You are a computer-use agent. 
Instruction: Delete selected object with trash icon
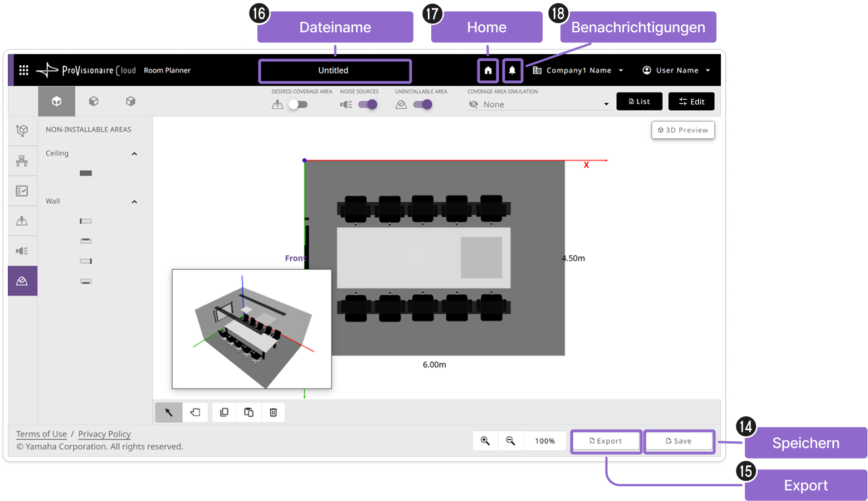pyautogui.click(x=274, y=412)
